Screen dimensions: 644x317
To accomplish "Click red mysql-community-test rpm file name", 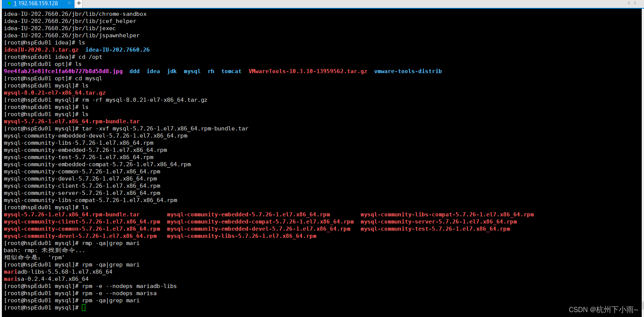I will tap(435, 229).
